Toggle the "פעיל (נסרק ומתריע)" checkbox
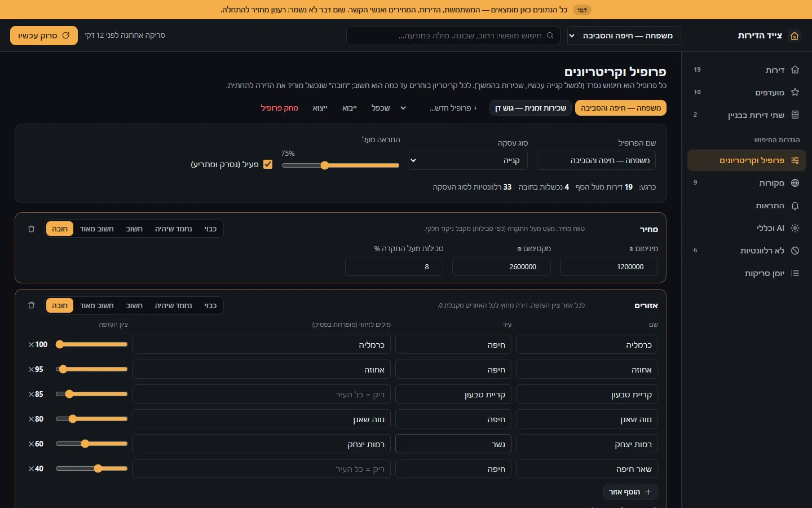Screen dimensions: 812x508 (x=268, y=164)
